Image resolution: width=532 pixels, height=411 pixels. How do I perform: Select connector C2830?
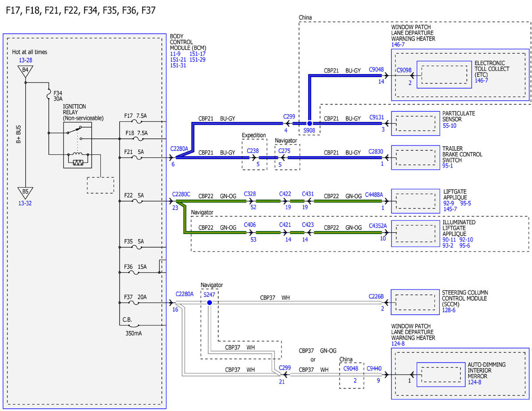(x=376, y=151)
